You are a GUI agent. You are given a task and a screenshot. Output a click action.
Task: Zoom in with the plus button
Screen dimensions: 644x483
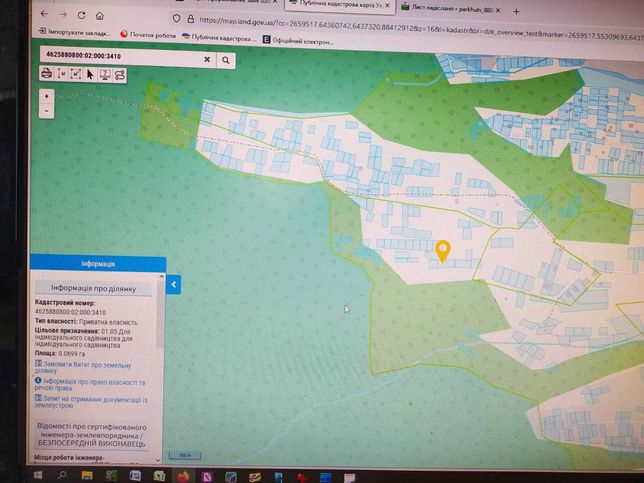click(46, 96)
